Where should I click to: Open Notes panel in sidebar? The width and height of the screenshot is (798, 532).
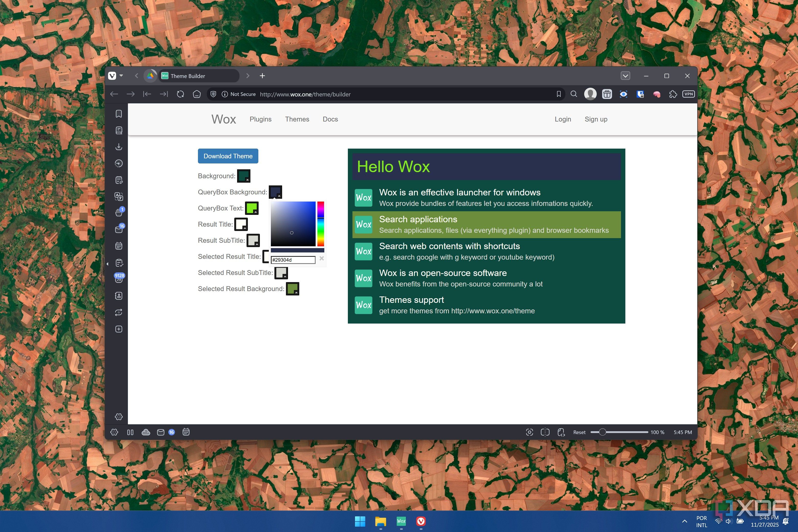tap(119, 180)
